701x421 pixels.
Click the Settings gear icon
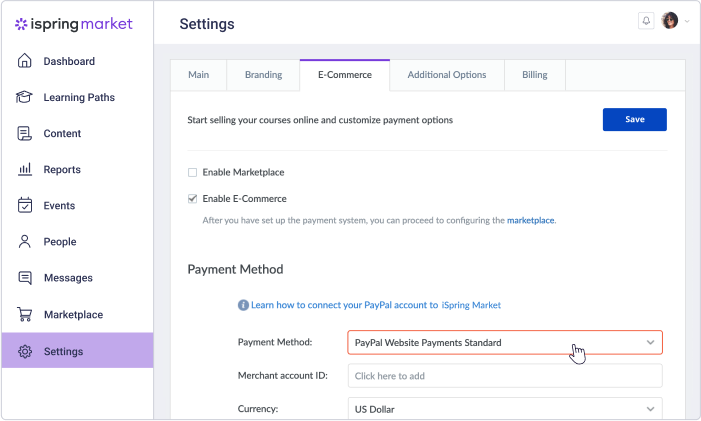tap(25, 351)
